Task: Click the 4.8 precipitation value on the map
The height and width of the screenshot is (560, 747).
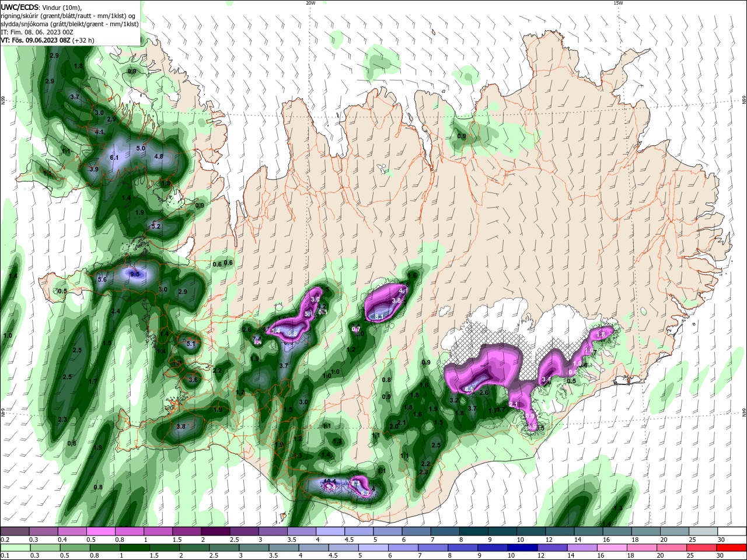Action: (159, 156)
